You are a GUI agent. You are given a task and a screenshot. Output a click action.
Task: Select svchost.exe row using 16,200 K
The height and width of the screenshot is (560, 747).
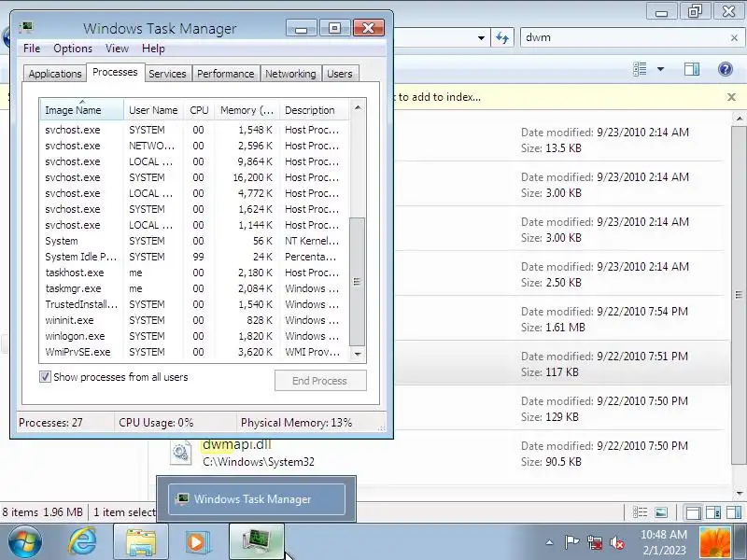point(194,177)
